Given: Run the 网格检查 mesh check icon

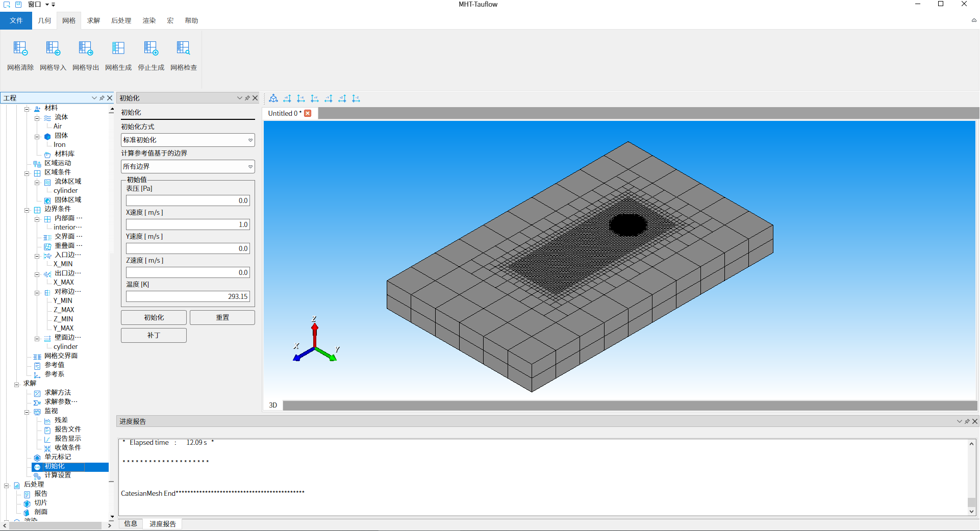Looking at the screenshot, I should 184,49.
